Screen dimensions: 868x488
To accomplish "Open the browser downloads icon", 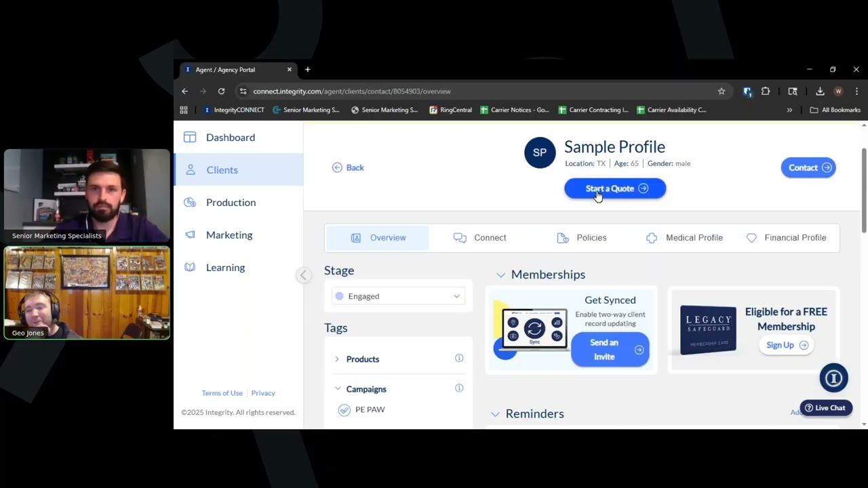I will tap(820, 91).
